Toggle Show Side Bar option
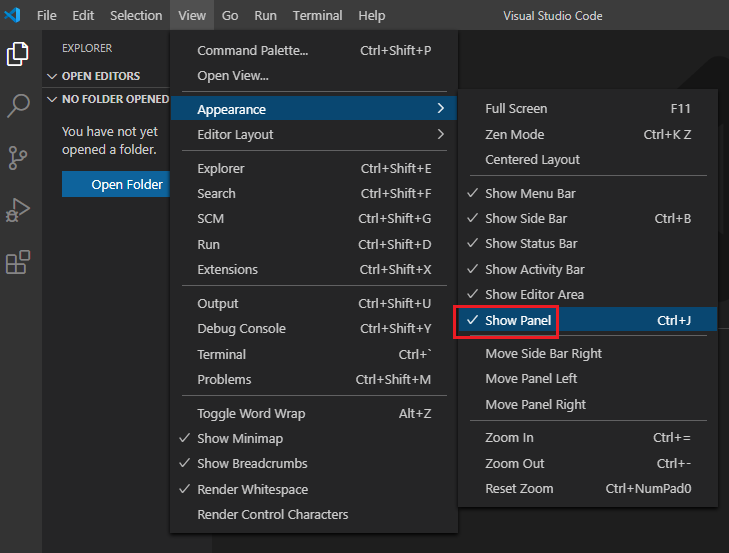 (588, 219)
